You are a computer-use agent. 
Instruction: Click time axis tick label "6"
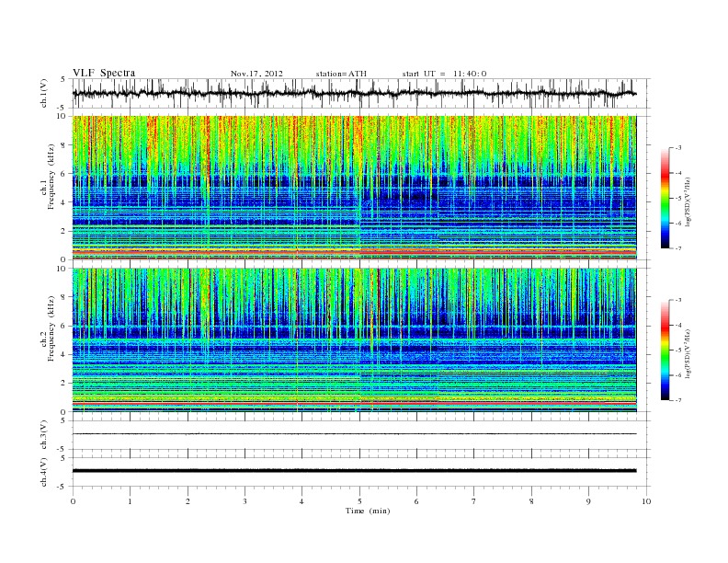coord(416,501)
